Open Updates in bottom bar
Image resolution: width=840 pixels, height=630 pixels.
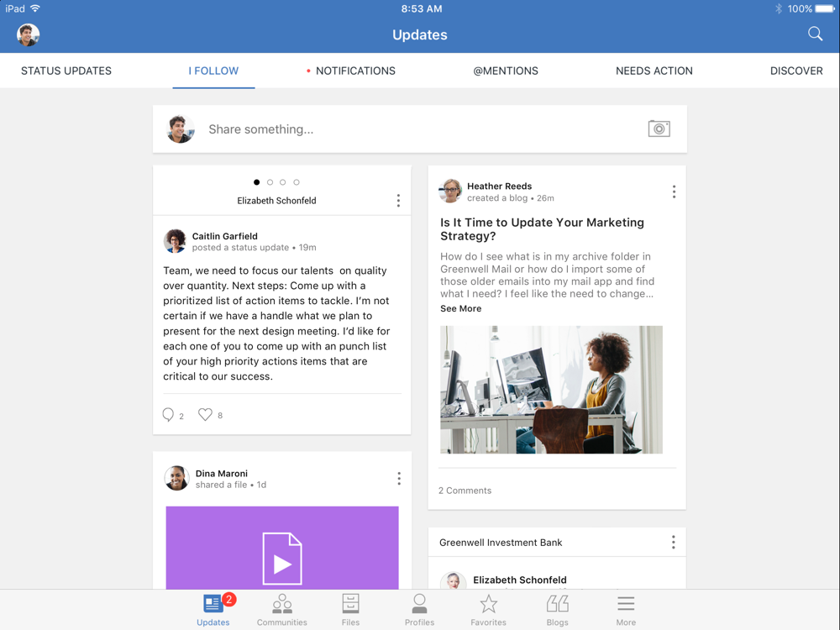213,610
